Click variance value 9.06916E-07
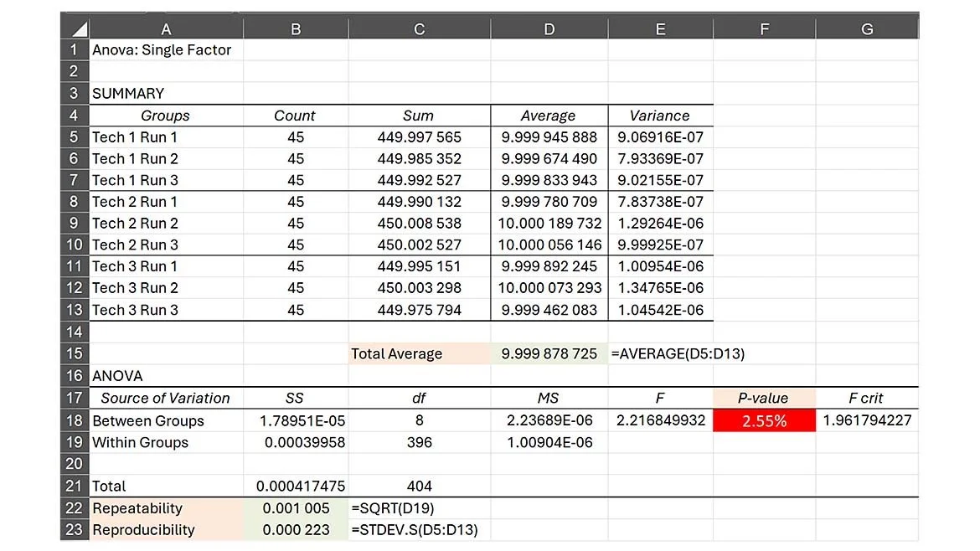 click(660, 136)
